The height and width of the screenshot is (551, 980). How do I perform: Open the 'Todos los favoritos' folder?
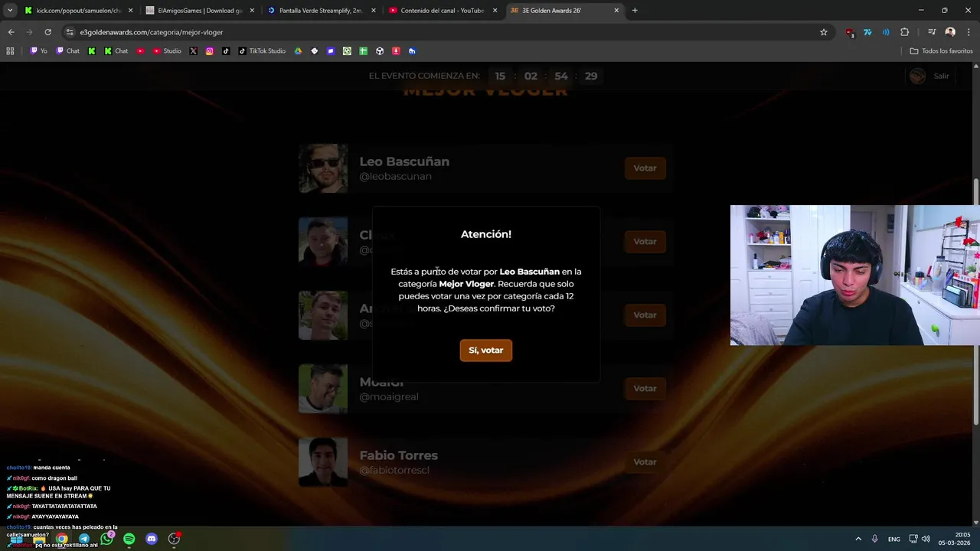click(x=941, y=51)
